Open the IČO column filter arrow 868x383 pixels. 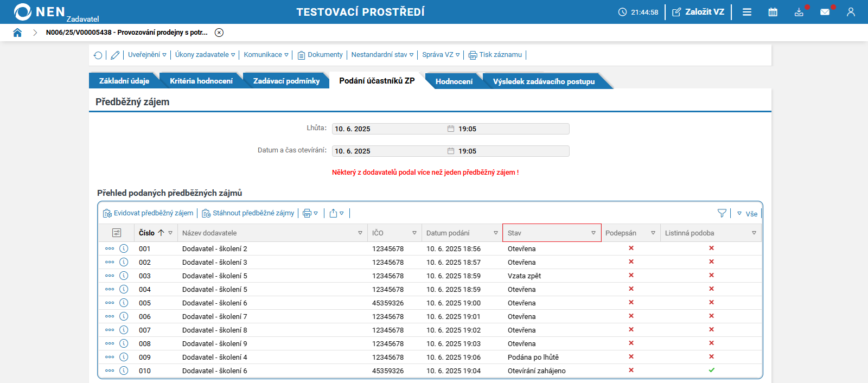[x=414, y=233]
